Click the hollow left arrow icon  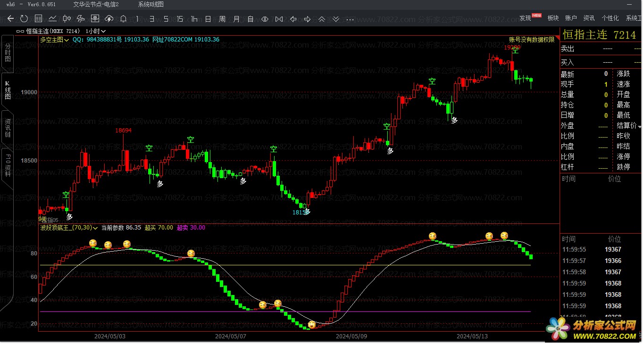click(293, 19)
